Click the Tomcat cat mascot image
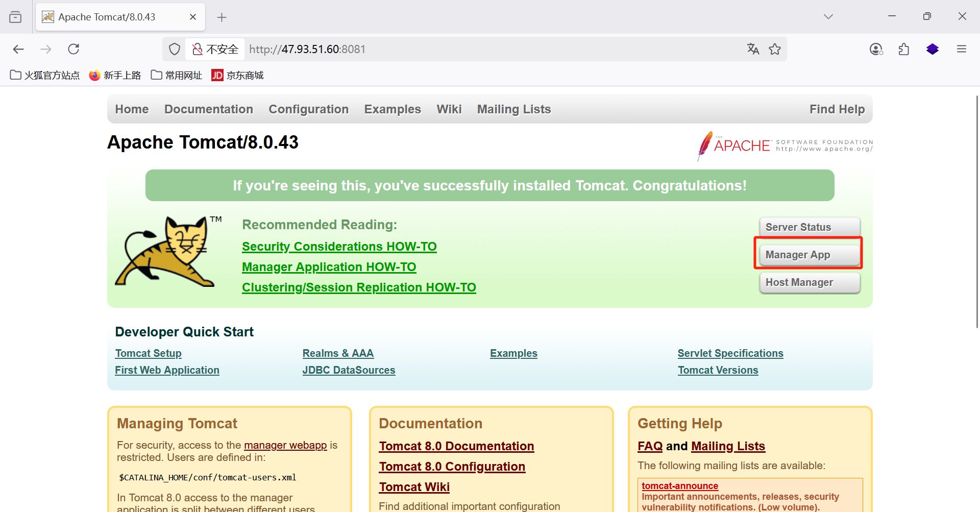Image resolution: width=980 pixels, height=512 pixels. [x=168, y=251]
